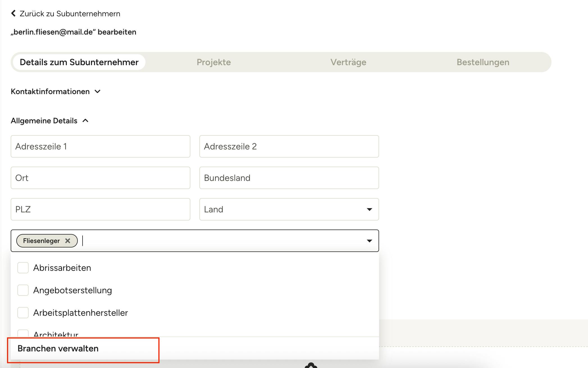Collapse the Allgemeine Details chevron

(x=85, y=121)
